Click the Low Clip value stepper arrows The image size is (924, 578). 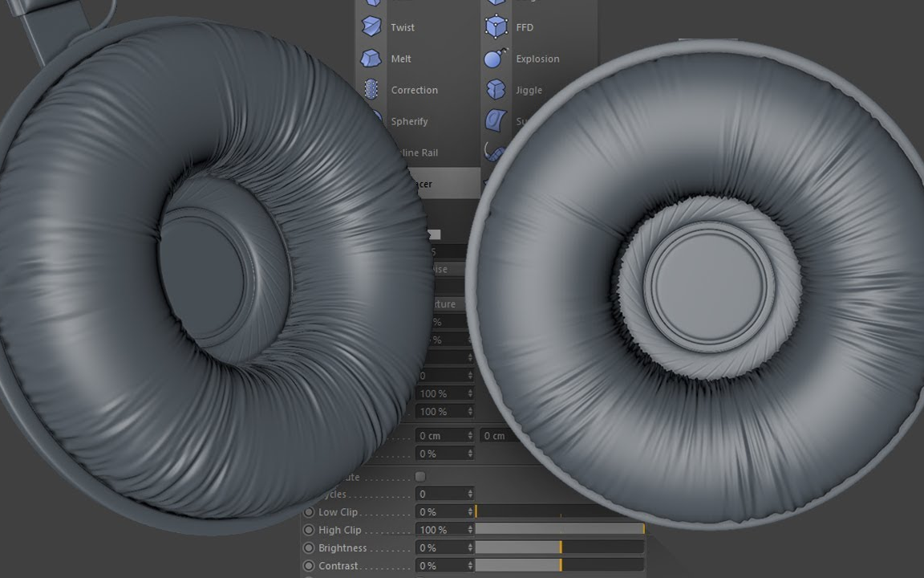(470, 512)
